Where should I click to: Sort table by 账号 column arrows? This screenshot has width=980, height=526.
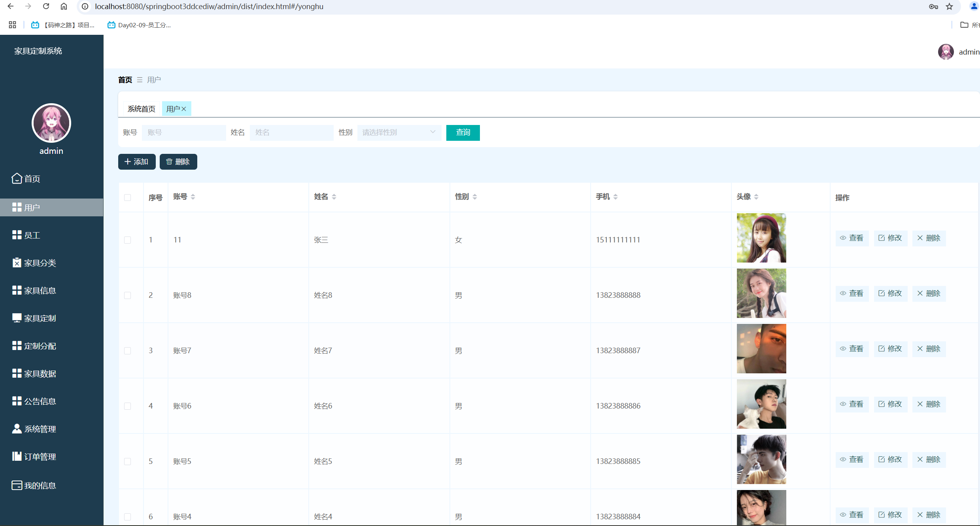[x=193, y=197]
